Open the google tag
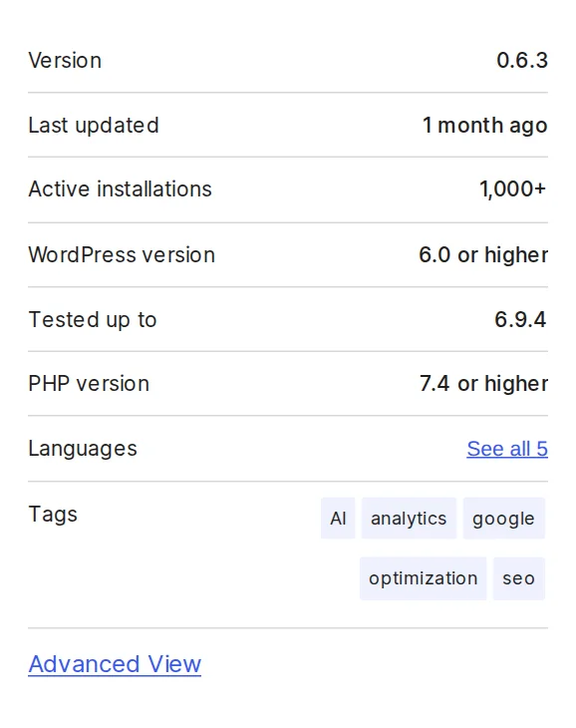 click(503, 519)
